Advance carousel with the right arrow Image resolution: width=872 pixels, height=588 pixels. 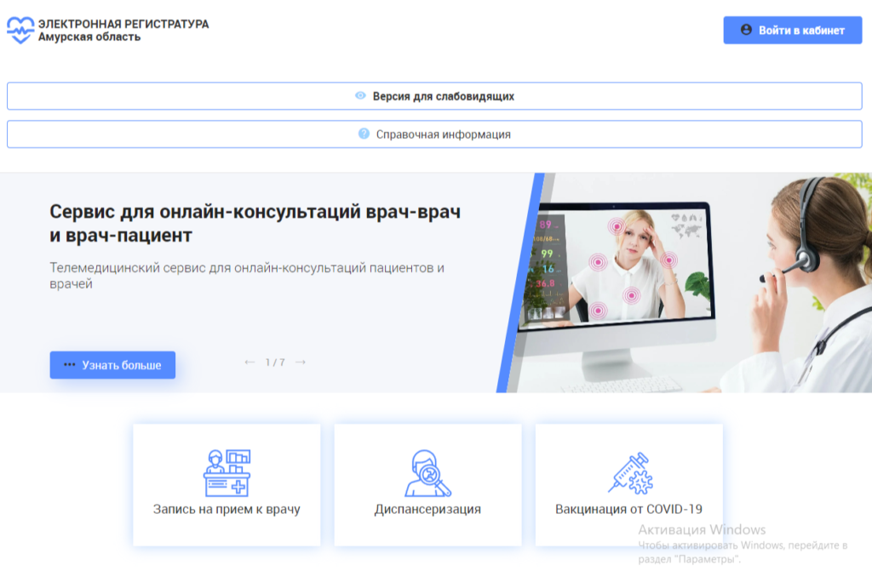coord(299,362)
